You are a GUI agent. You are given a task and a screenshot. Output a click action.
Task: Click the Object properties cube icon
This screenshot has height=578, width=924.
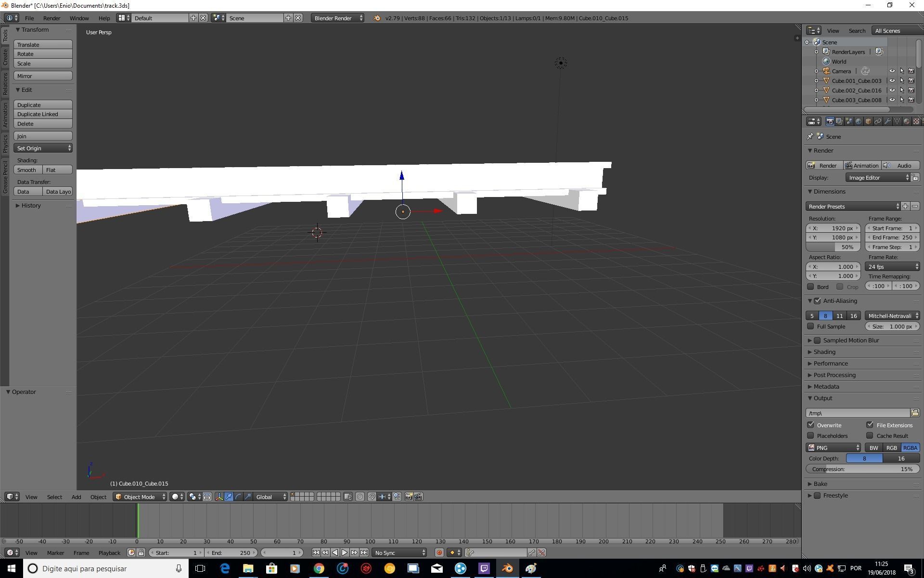[x=868, y=121]
